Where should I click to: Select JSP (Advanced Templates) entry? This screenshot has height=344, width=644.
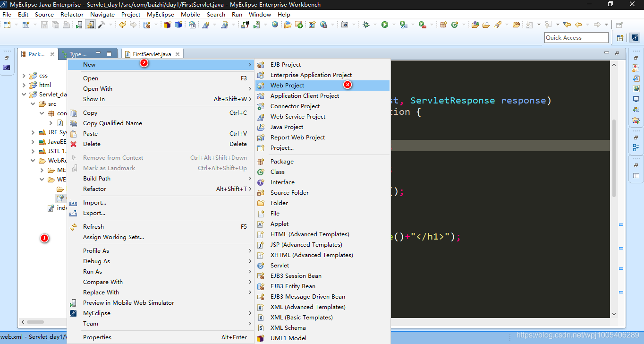click(x=322, y=245)
